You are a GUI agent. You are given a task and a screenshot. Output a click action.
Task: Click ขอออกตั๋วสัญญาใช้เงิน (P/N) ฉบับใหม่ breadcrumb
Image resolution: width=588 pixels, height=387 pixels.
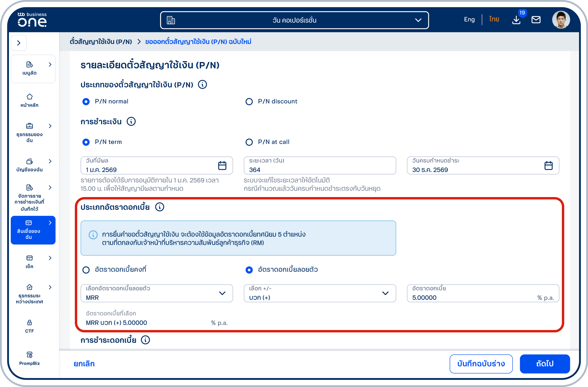(198, 42)
